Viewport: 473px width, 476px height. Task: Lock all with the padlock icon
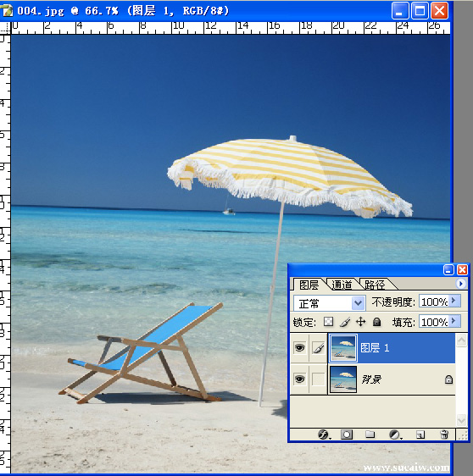pyautogui.click(x=376, y=322)
